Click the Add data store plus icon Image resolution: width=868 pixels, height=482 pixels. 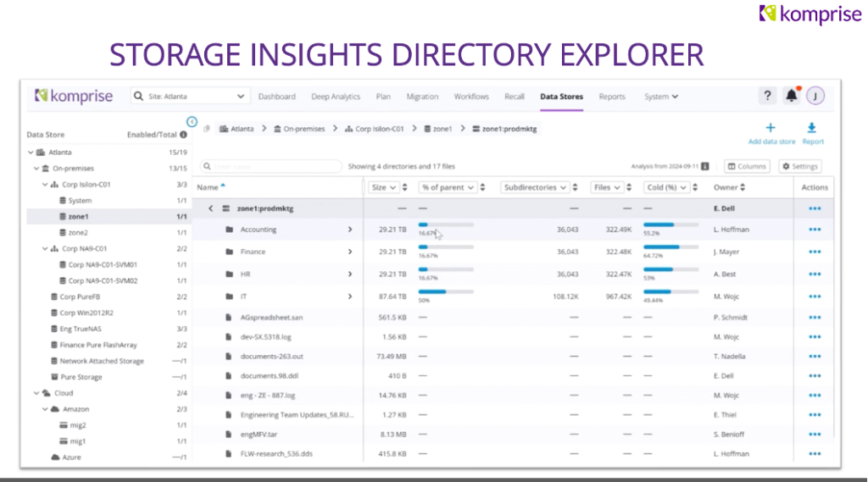click(x=771, y=128)
